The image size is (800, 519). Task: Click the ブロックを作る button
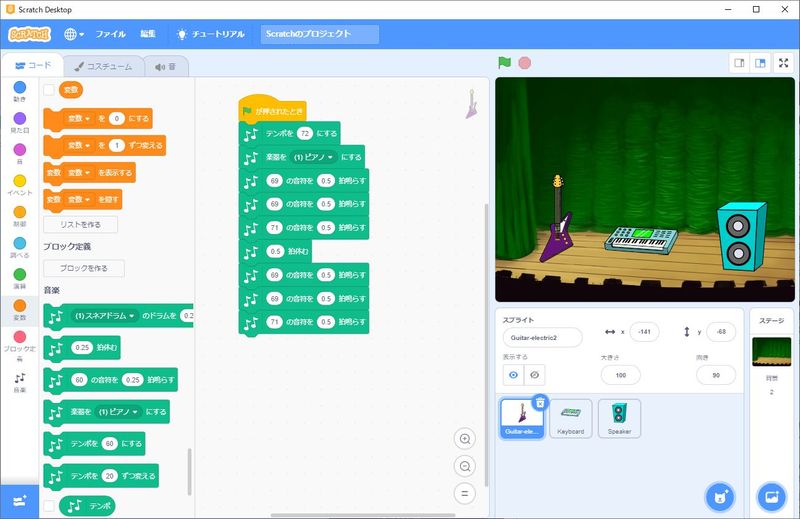(84, 268)
